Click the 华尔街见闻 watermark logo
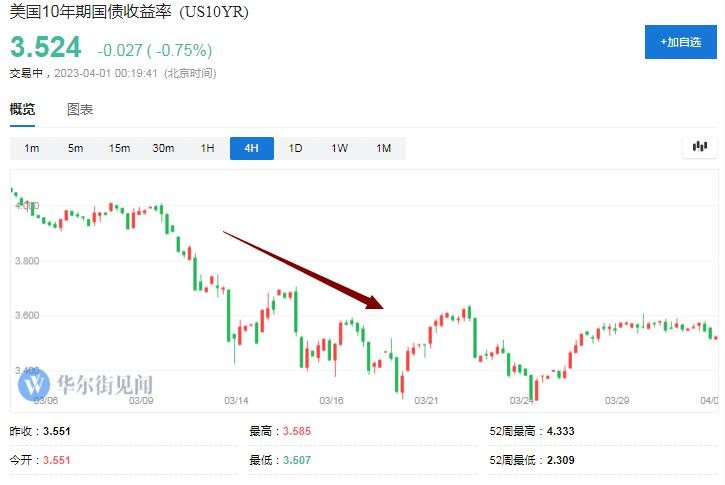725x485 pixels. pyautogui.click(x=88, y=384)
